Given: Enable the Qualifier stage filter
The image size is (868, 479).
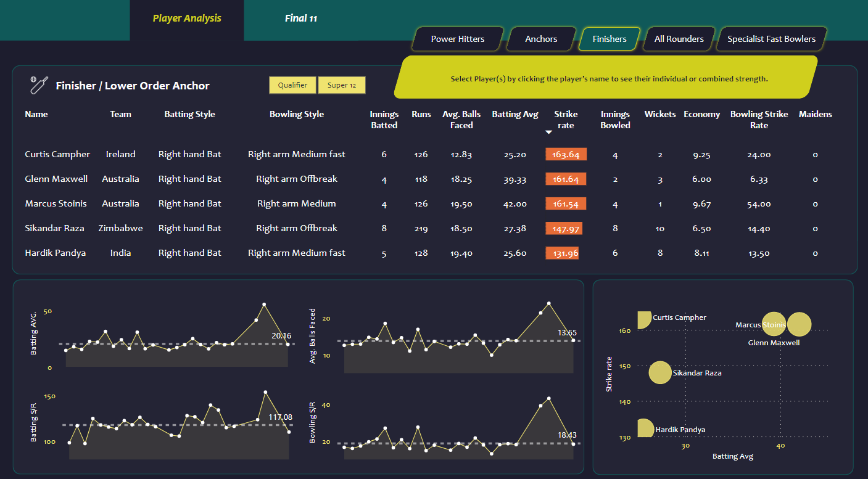Looking at the screenshot, I should [x=292, y=85].
